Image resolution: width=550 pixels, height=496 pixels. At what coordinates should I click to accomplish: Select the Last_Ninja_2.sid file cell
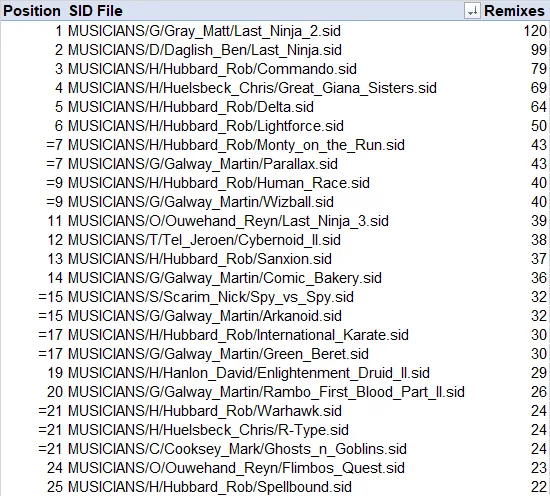tap(204, 31)
